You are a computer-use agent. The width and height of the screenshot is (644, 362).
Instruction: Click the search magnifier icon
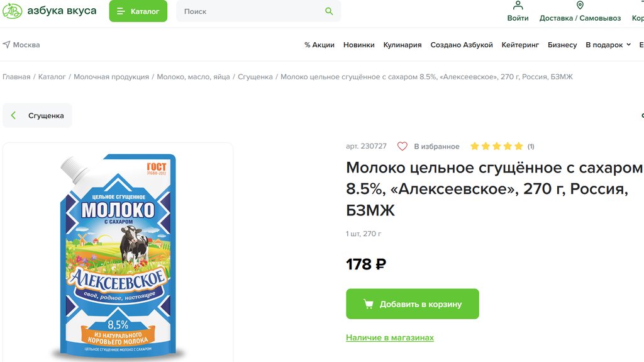(x=329, y=11)
